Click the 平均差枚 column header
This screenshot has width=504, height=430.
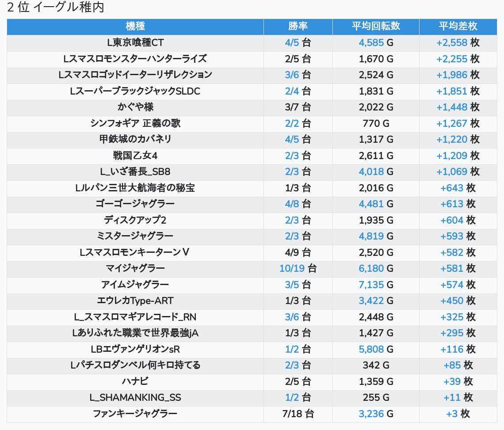(458, 26)
